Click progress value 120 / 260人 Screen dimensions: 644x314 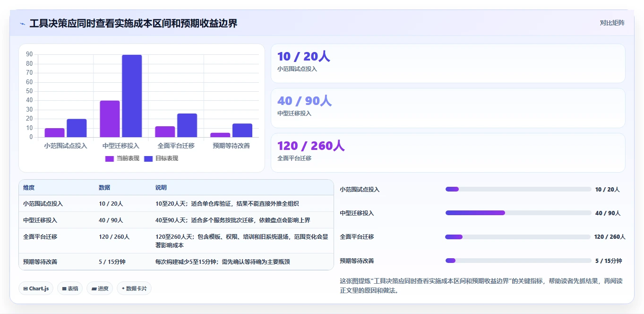[x=610, y=237]
